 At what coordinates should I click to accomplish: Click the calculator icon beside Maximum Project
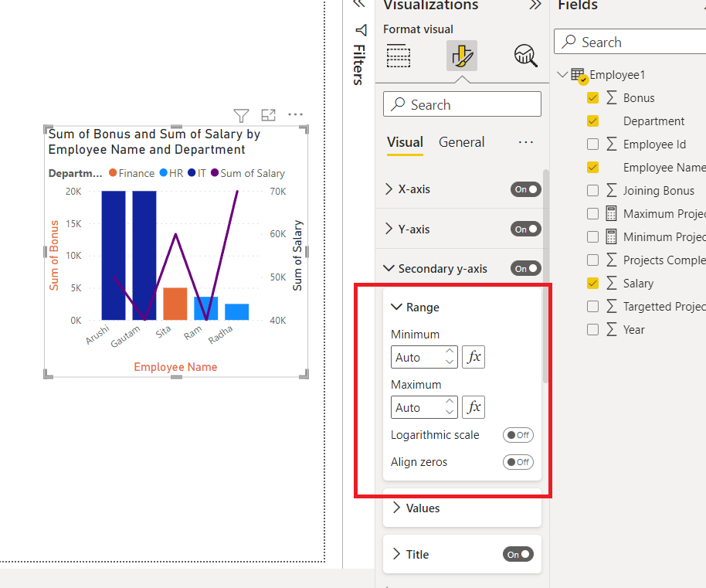click(x=611, y=213)
